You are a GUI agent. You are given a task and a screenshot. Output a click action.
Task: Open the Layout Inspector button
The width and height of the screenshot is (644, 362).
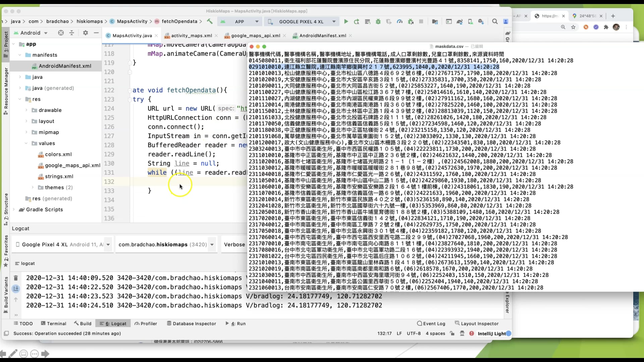(477, 323)
